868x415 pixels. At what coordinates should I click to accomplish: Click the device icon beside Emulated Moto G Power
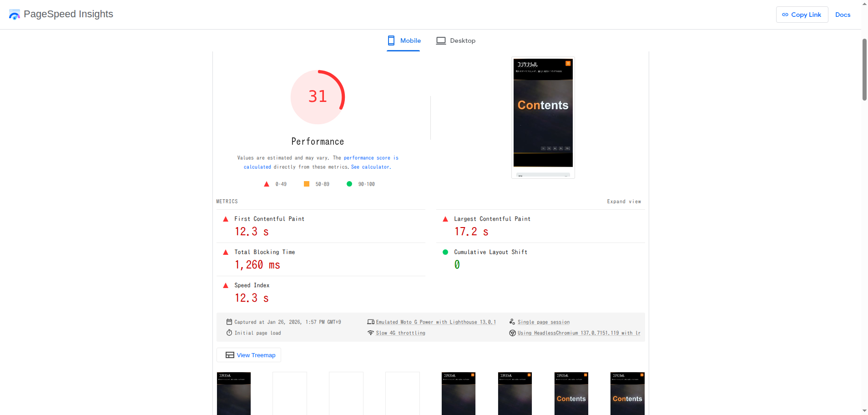point(371,322)
